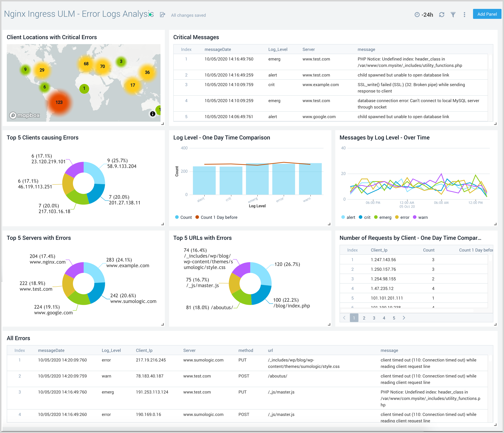Screen dimensions: 504x433
Task: Click www.google.com in Critical Messages row 5
Action: coord(319,117)
